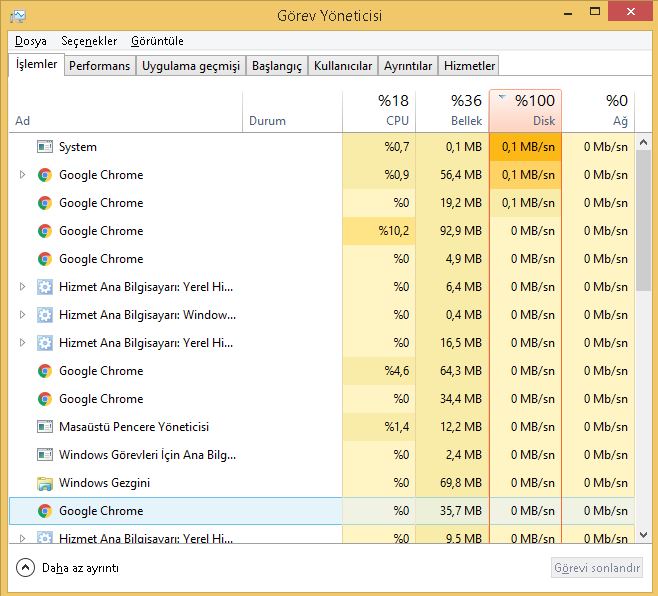Select the Windows Gezgini process name
Image resolution: width=658 pixels, height=596 pixels.
tap(104, 483)
